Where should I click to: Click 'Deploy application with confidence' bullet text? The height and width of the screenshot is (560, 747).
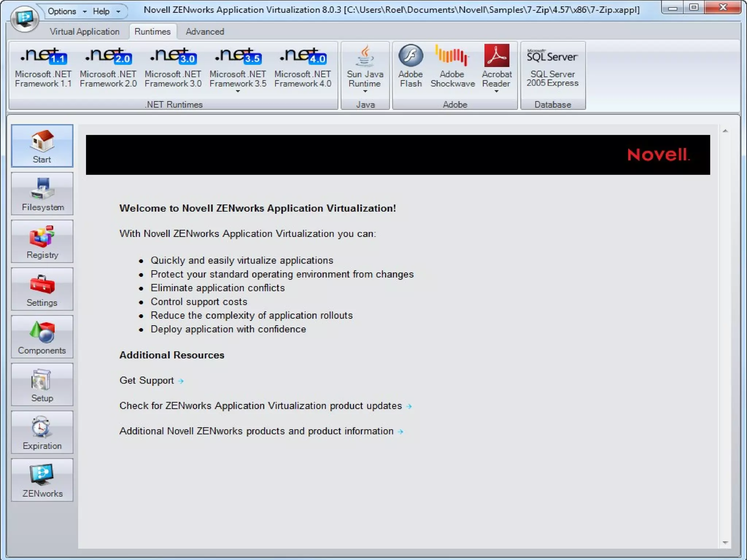point(228,329)
